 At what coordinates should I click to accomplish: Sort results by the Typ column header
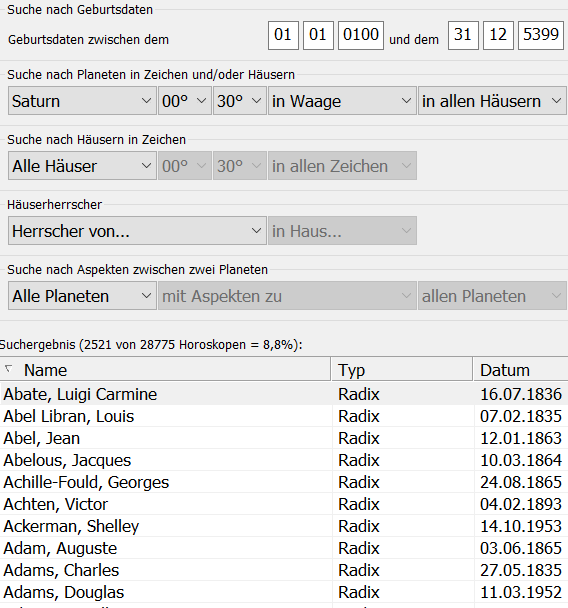coord(402,370)
